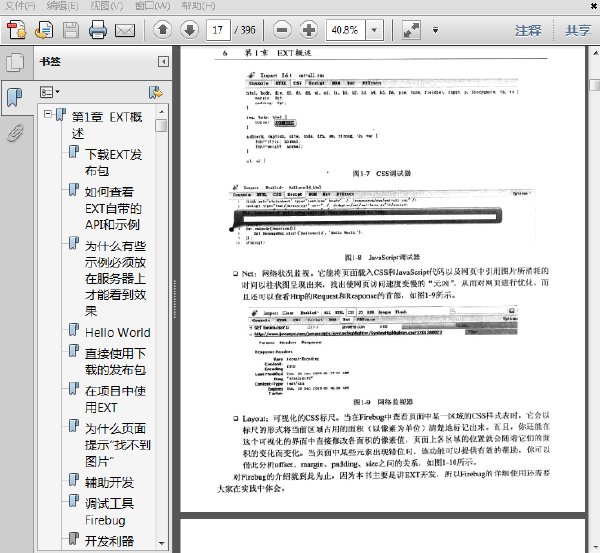Select the bookmarks panel icon
The image size is (600, 553).
15,98
